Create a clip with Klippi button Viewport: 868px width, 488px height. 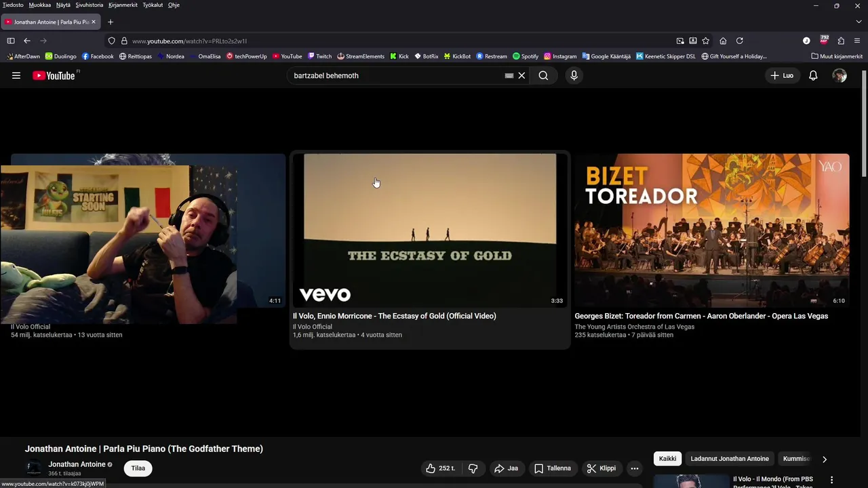[x=601, y=468]
